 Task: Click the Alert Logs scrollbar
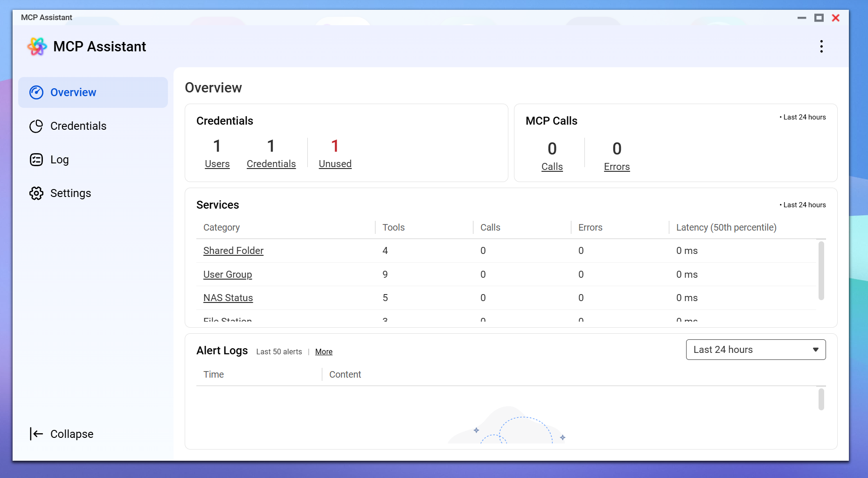tap(821, 400)
